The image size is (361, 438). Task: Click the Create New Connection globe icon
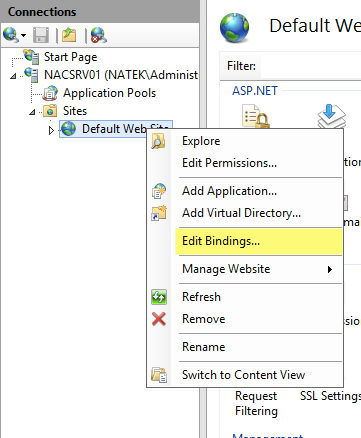click(x=11, y=35)
